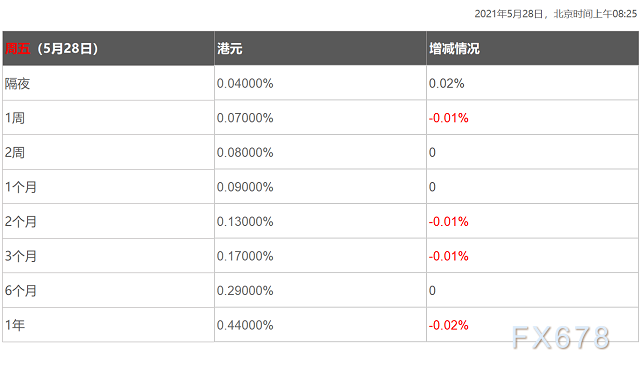This screenshot has height=373, width=640.
Task: Select the 2个月 row label
Action: (x=21, y=222)
